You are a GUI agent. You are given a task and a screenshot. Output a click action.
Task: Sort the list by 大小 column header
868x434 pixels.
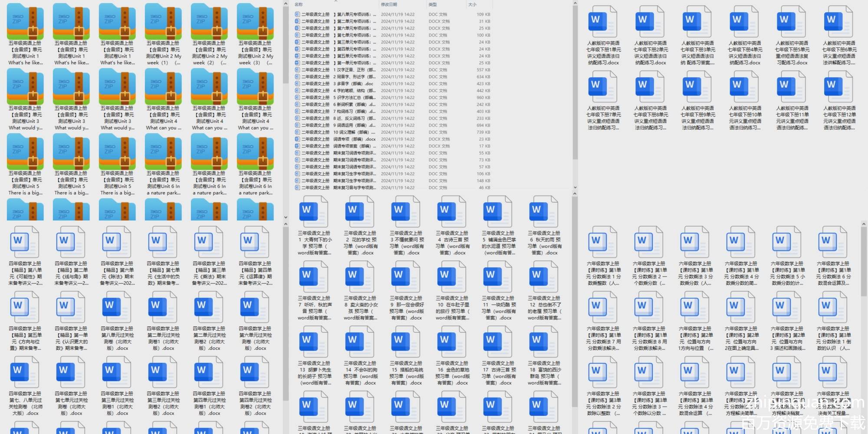pos(473,4)
